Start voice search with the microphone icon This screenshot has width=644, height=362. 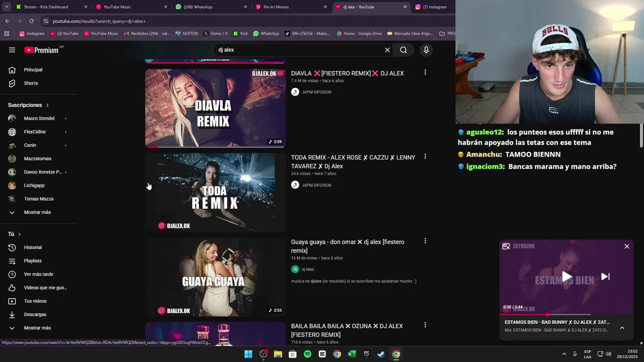pos(426,50)
